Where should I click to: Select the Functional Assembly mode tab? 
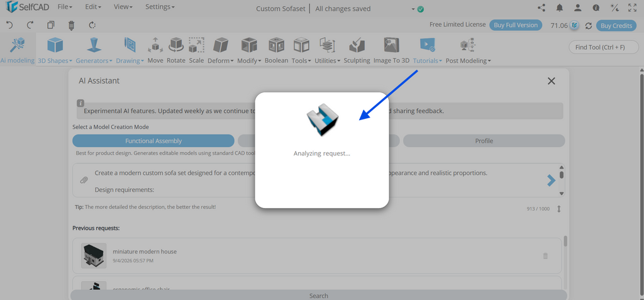click(153, 140)
